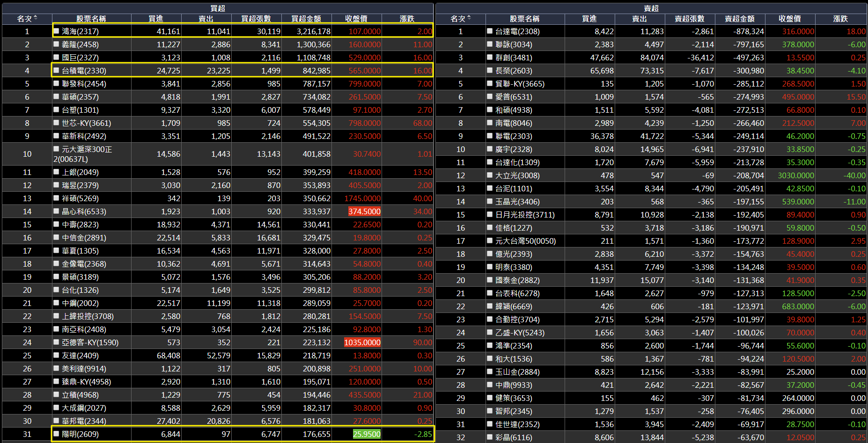Sort the net-buy table by 名次 arrows
This screenshot has height=443, width=868.
36,18
